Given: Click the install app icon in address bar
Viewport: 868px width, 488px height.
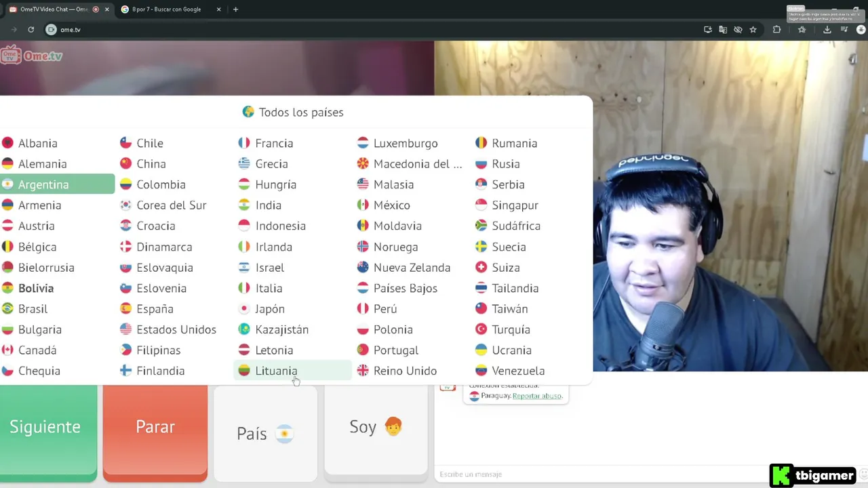Looking at the screenshot, I should click(708, 30).
